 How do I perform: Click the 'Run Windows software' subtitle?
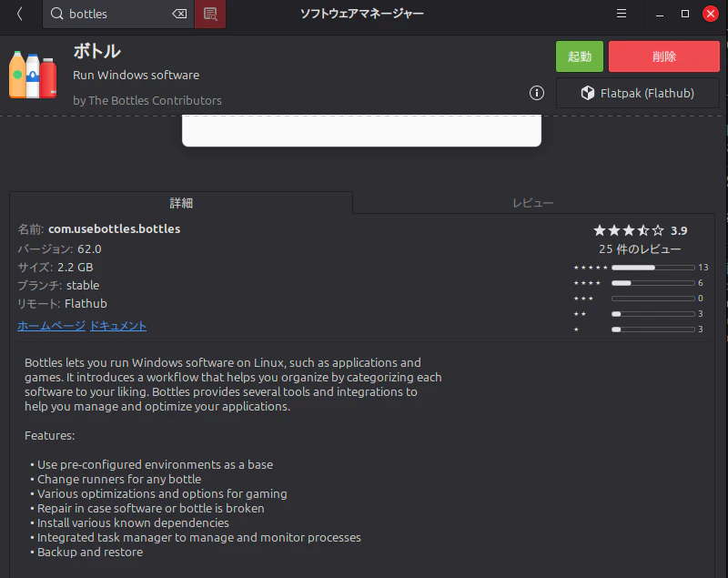pos(136,76)
